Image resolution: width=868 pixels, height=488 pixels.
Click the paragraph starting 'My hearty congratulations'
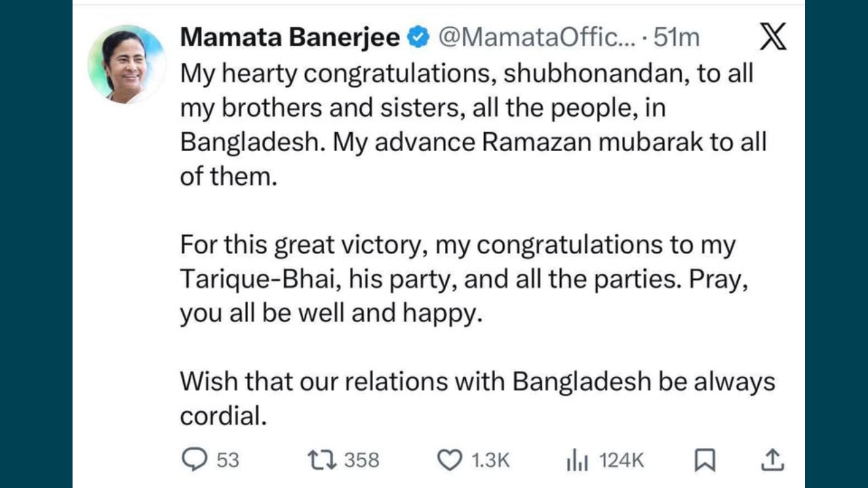(x=472, y=125)
